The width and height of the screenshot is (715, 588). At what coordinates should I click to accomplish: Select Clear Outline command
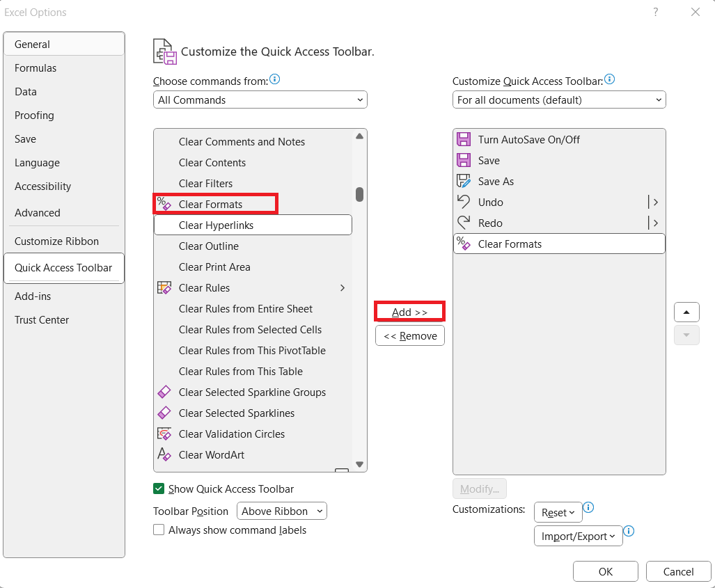pos(253,246)
